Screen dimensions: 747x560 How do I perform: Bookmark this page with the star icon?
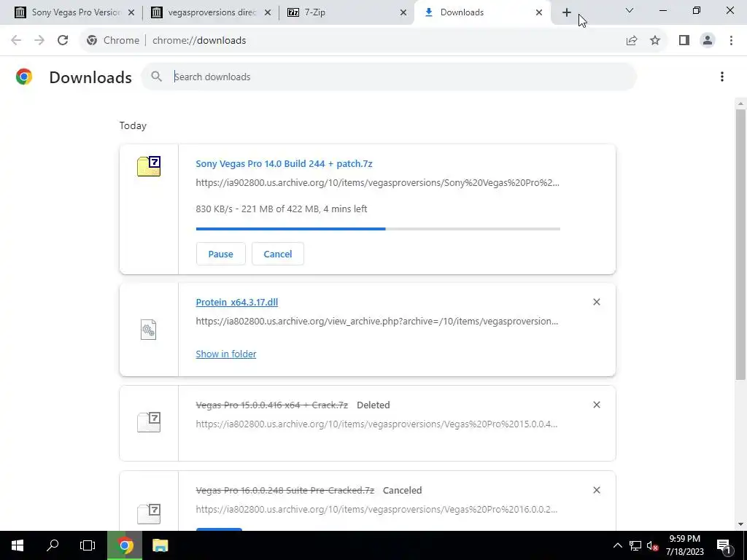point(655,41)
